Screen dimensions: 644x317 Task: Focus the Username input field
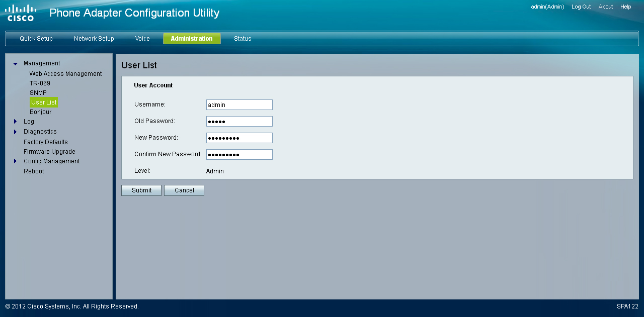[239, 104]
